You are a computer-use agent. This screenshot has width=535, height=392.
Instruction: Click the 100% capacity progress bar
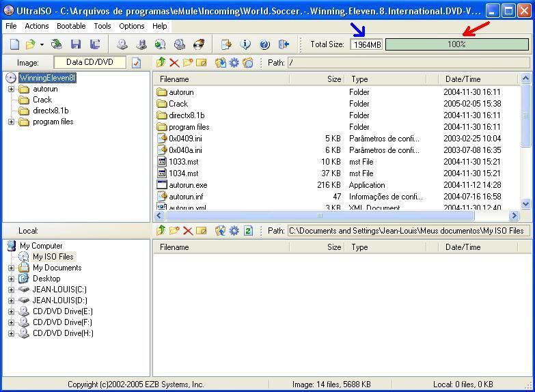pos(457,44)
